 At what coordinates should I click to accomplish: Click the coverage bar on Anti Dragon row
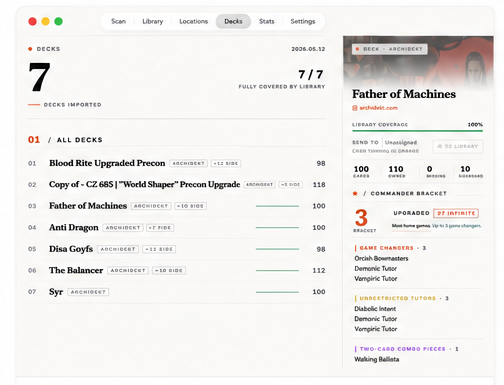click(277, 228)
